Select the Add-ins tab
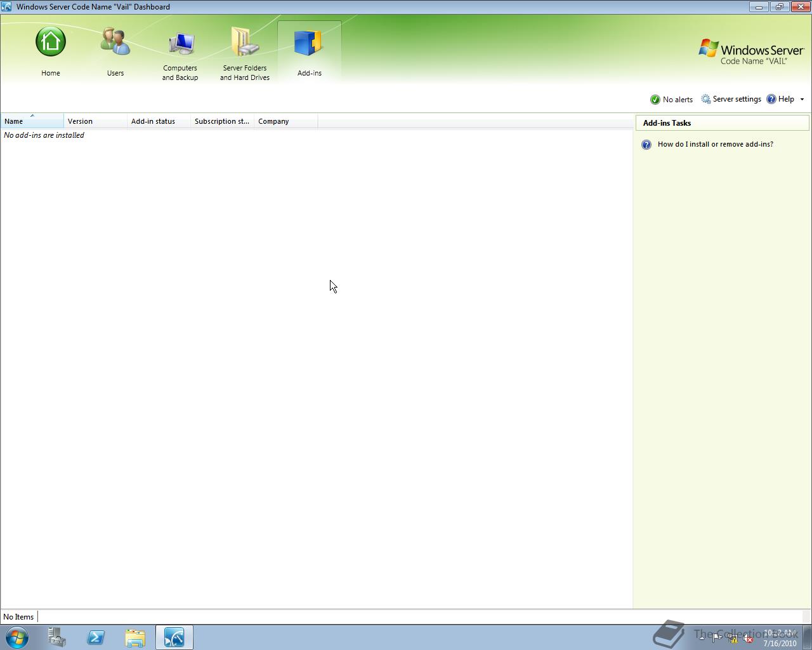This screenshot has width=812, height=650. coord(310,52)
